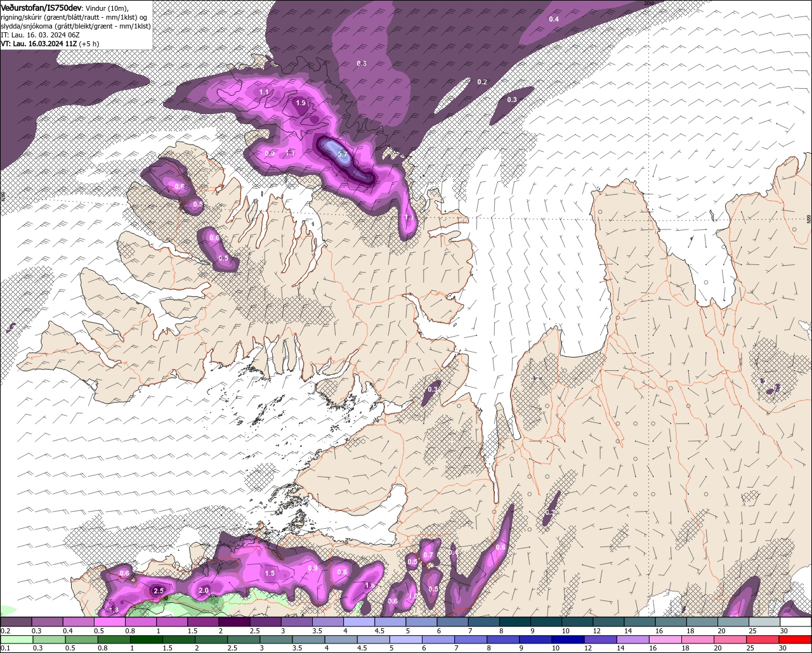Click the 14 label in the bottom legend row
The image size is (812, 653).
(x=620, y=649)
